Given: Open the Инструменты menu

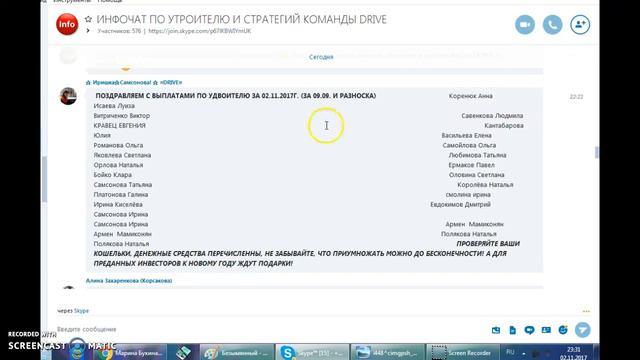Looking at the screenshot, I should tap(72, 1).
